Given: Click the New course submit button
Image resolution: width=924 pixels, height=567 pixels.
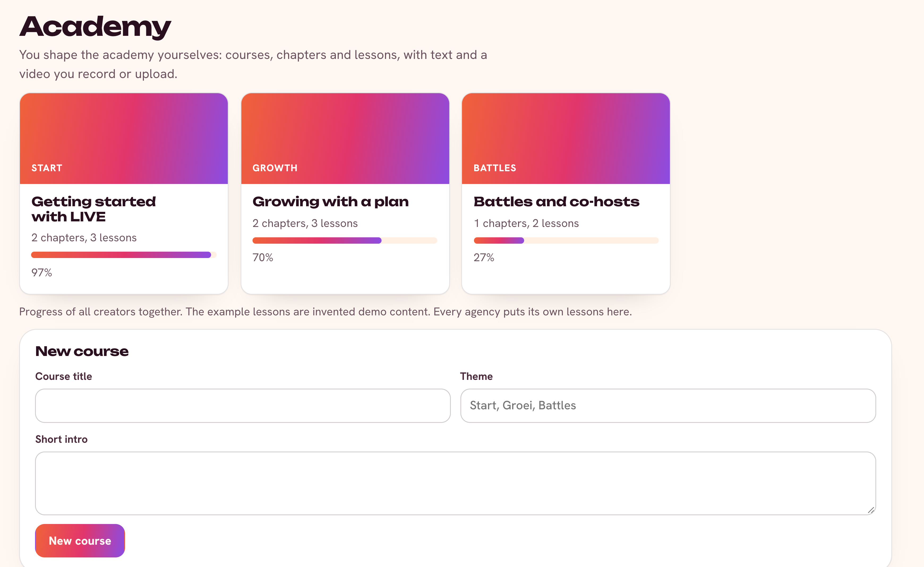Looking at the screenshot, I should point(80,540).
